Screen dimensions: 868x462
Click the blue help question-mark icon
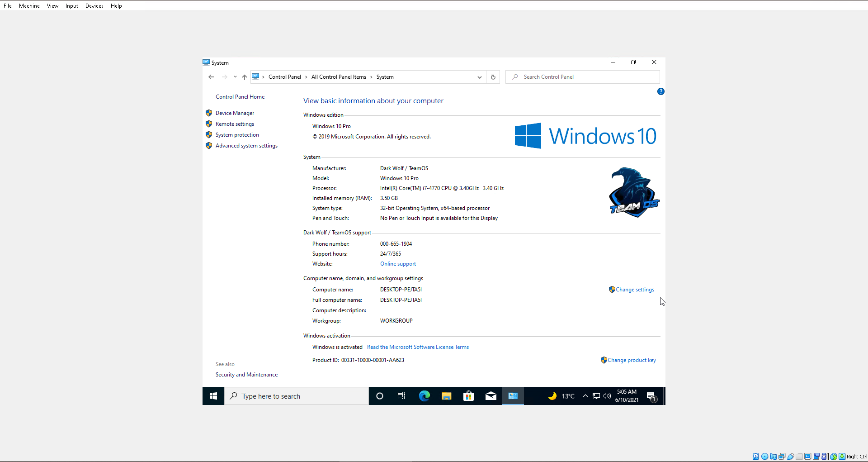660,91
